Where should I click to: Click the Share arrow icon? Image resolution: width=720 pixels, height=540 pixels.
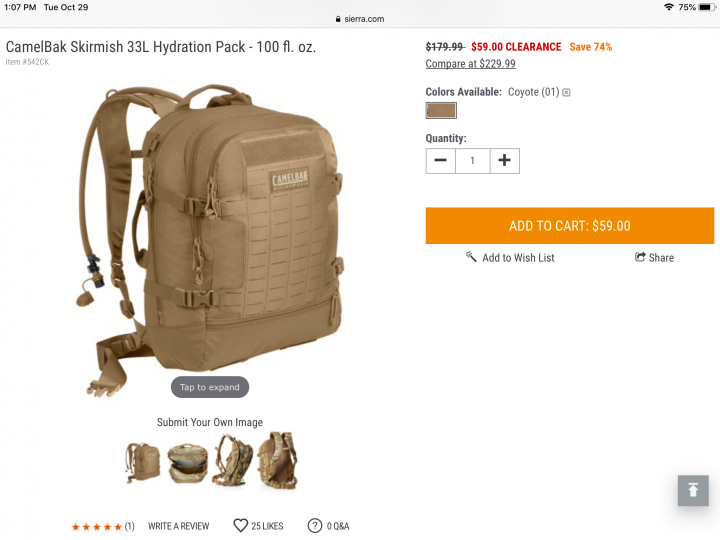point(640,257)
